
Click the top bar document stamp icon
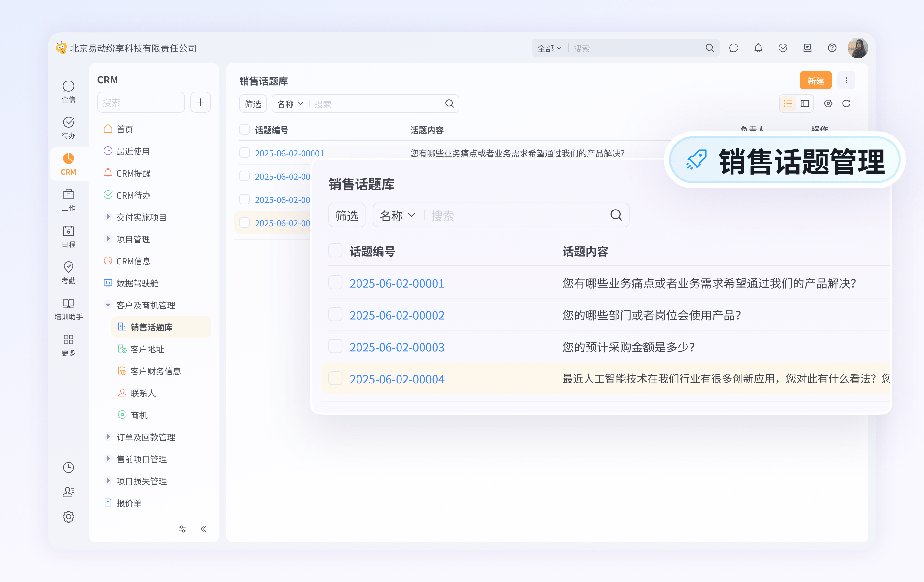807,48
